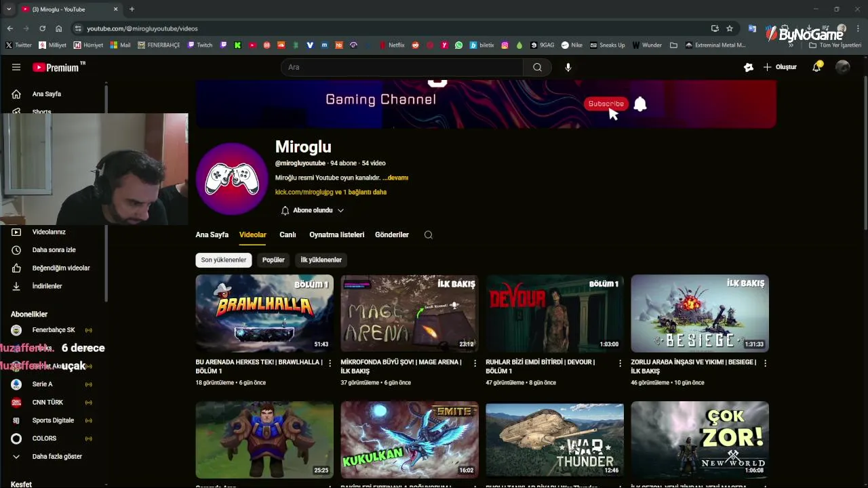Start voice search with microphone icon
This screenshot has width=868, height=488.
(568, 67)
